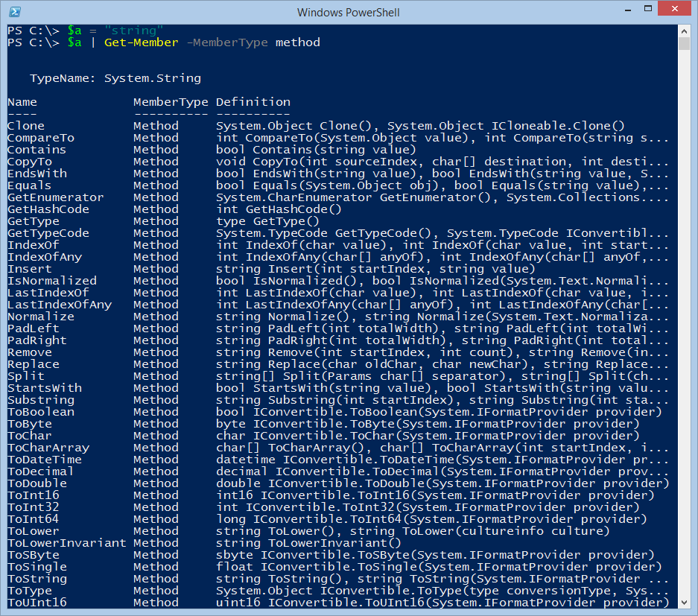698x616 pixels.
Task: Click the 'ToType' method name
Action: click(x=30, y=591)
